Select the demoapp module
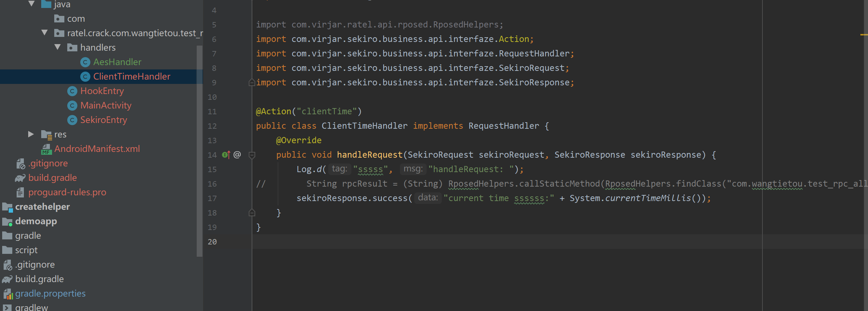Viewport: 868px width, 311px height. [x=36, y=221]
